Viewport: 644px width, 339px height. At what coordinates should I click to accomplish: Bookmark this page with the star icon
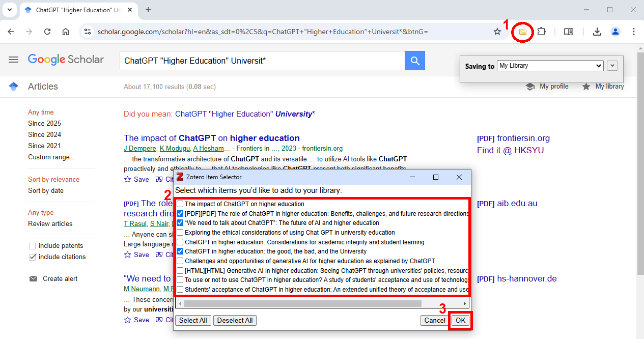click(497, 32)
